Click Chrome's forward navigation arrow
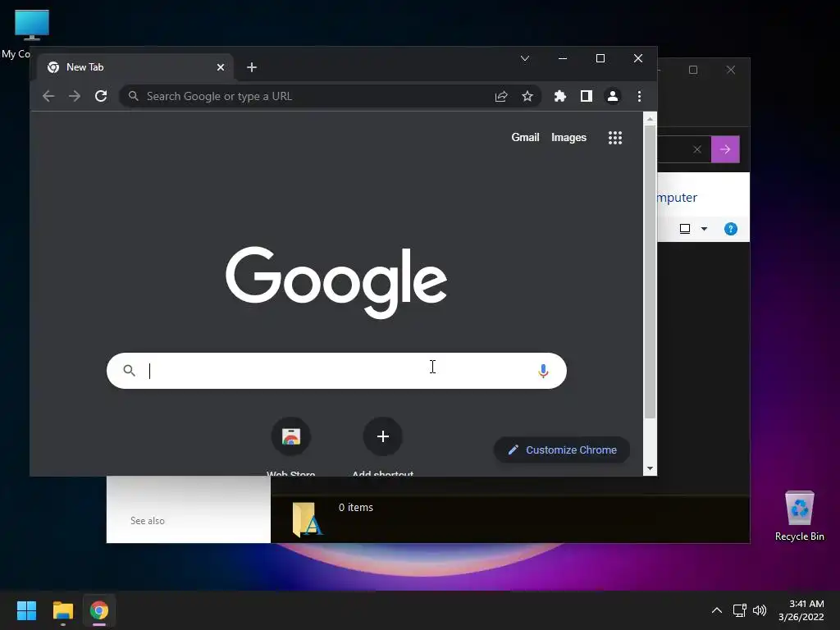 [x=75, y=97]
